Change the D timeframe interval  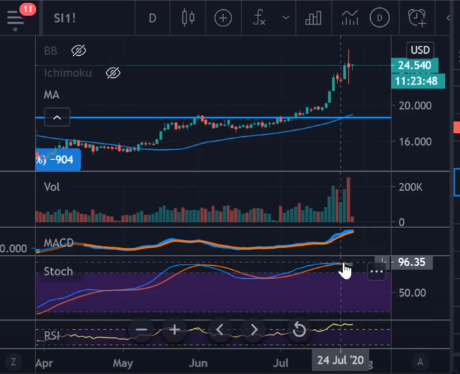[x=152, y=18]
